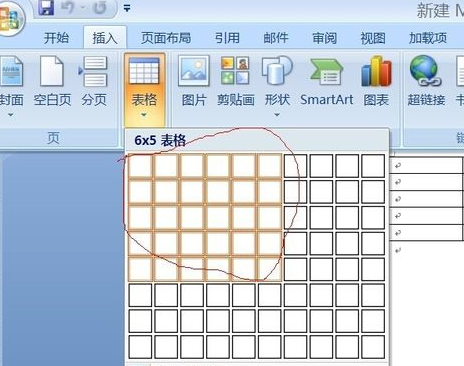Open the 邮件 tab
Viewport: 464px width, 366px height.
tap(276, 38)
